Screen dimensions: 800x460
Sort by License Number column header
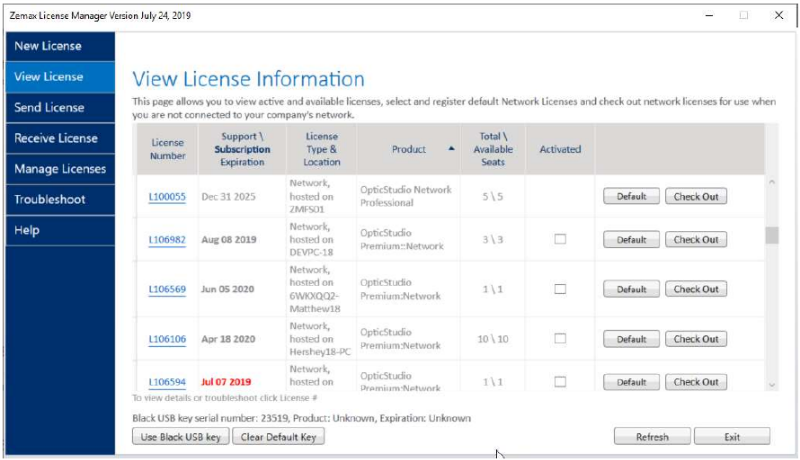[x=167, y=149]
